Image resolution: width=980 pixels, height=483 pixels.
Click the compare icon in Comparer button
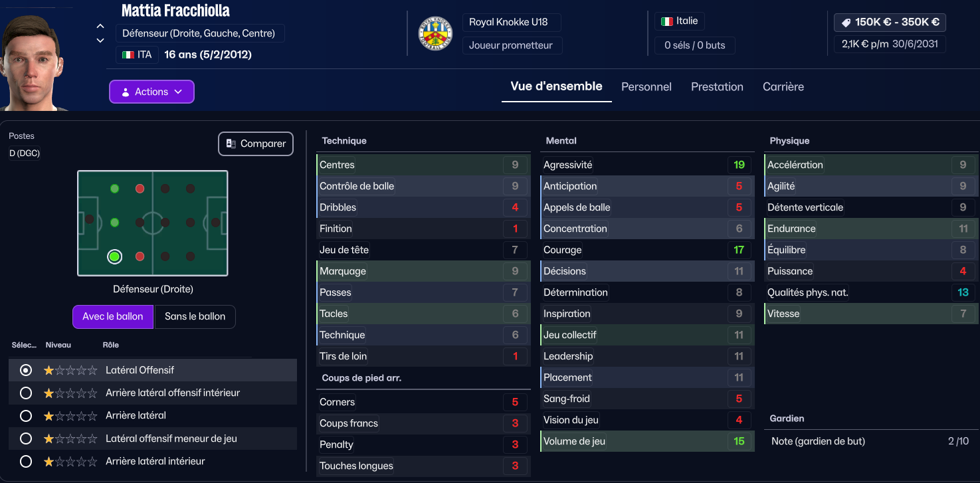pos(231,144)
